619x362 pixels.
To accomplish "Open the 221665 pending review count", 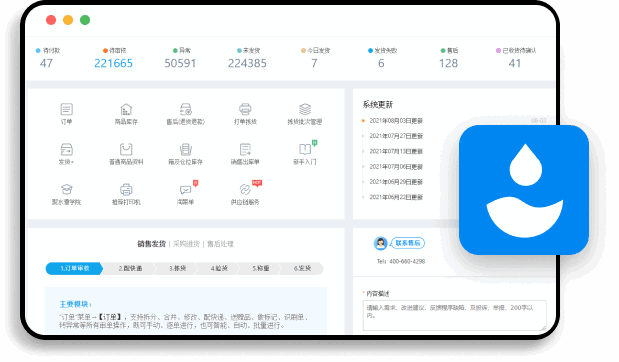I will point(113,63).
